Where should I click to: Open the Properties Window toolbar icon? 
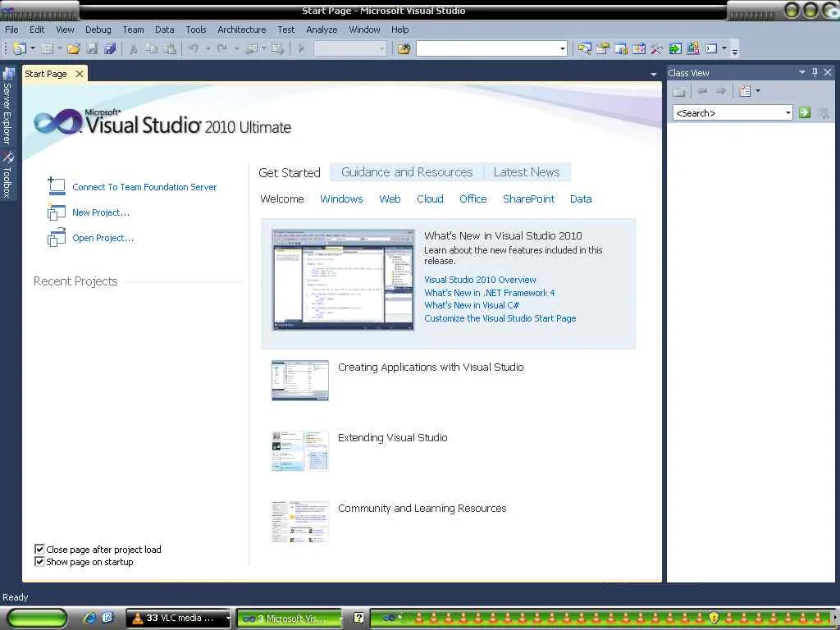[603, 48]
